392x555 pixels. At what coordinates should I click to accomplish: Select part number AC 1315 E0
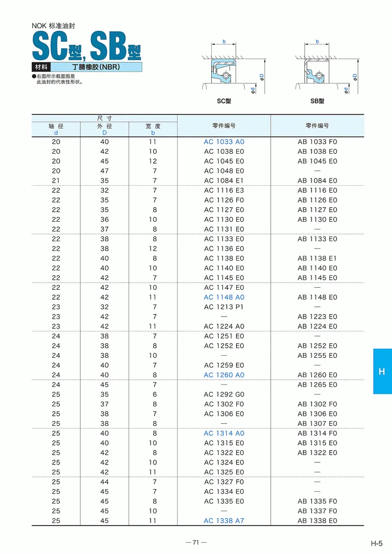coord(224,443)
